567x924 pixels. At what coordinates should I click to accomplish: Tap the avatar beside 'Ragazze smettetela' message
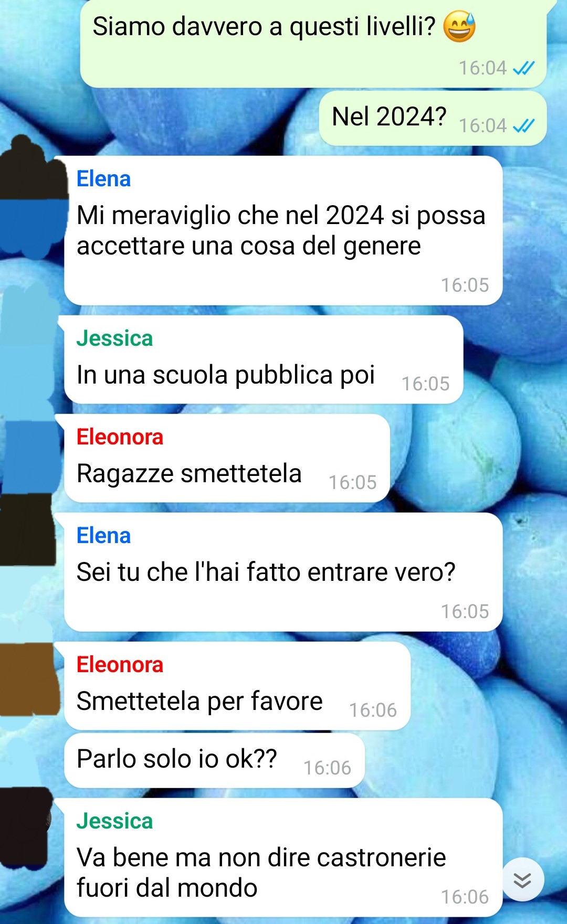(x=29, y=456)
